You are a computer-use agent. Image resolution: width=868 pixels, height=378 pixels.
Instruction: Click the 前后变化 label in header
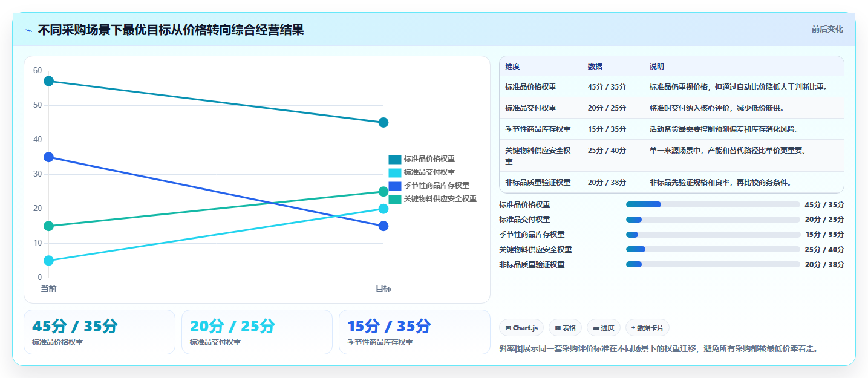827,30
